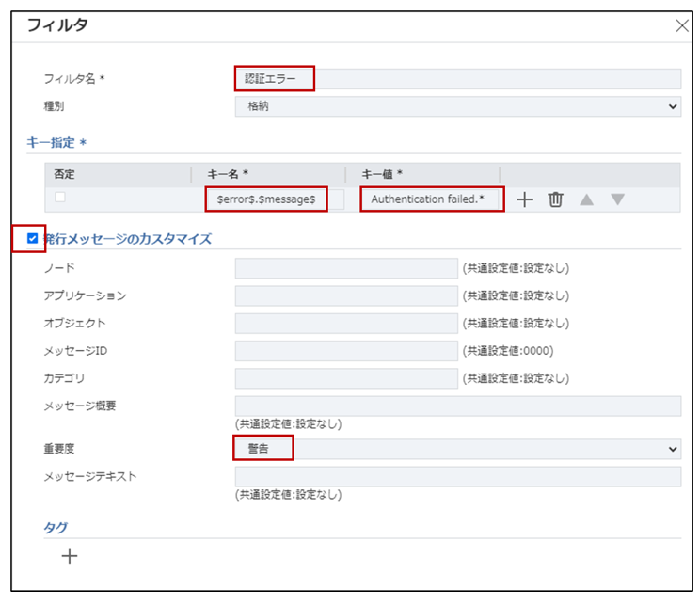Select the アプリケーション input box
The image size is (700, 605).
coord(345,295)
